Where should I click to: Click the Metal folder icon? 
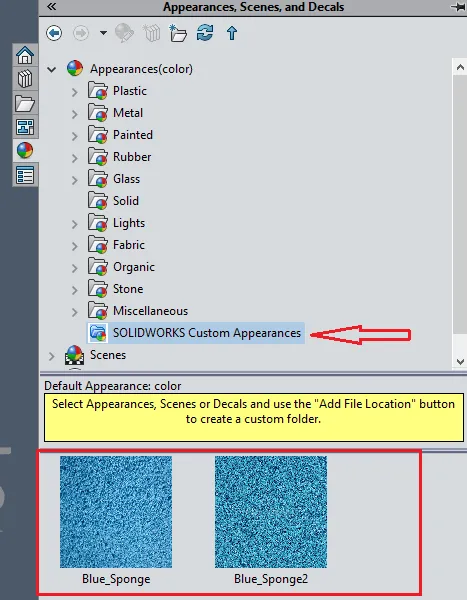[98, 112]
